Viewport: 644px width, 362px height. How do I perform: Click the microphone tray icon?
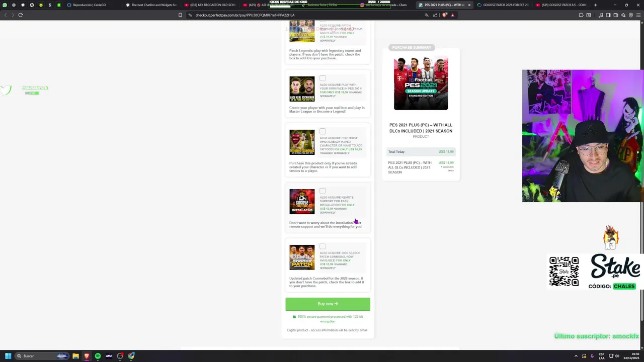tap(592, 356)
